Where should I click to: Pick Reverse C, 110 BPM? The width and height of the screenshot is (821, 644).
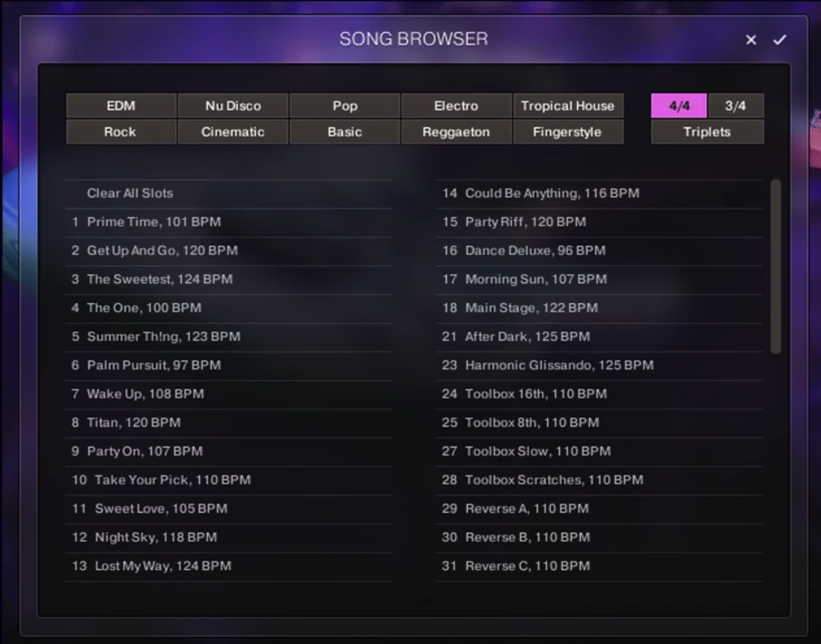tap(599, 566)
